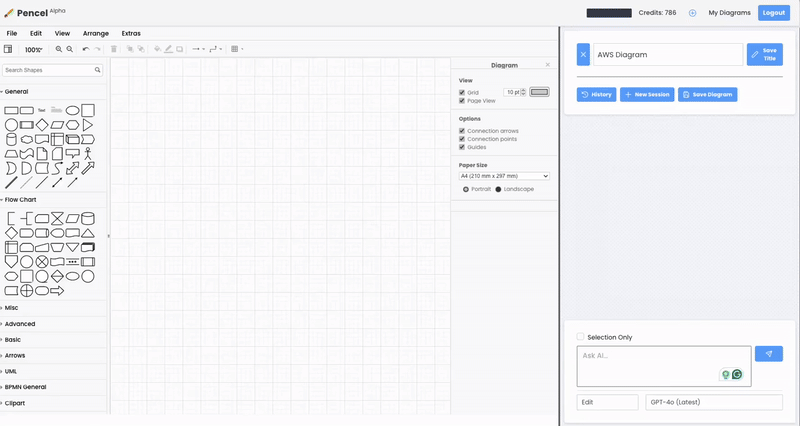Toggle the Guides checkbox
800x426 pixels.
coord(462,147)
